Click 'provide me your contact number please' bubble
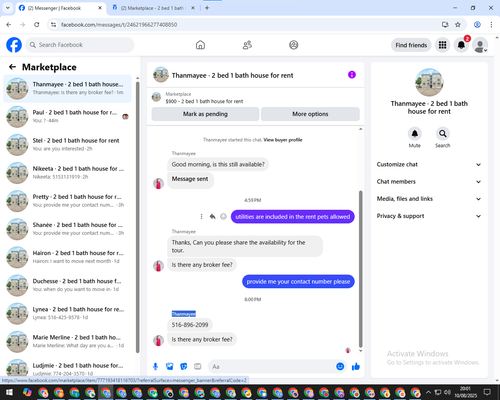 (298, 282)
